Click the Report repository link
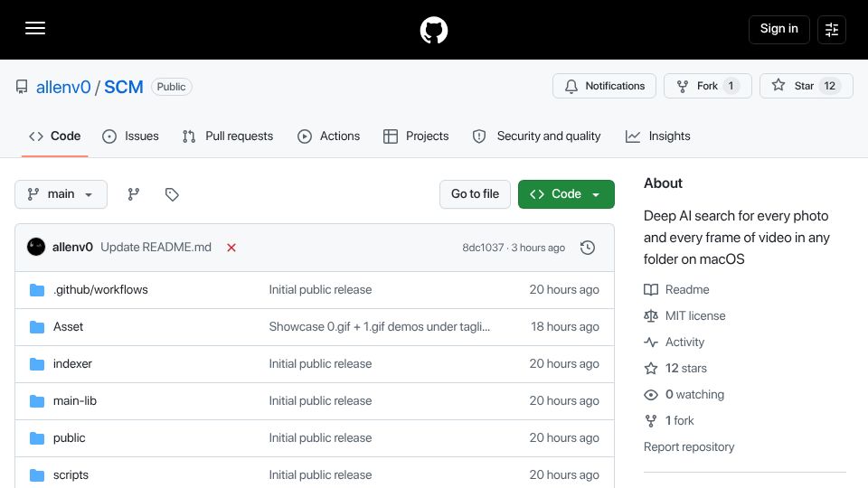Image resolution: width=868 pixels, height=488 pixels. tap(689, 446)
